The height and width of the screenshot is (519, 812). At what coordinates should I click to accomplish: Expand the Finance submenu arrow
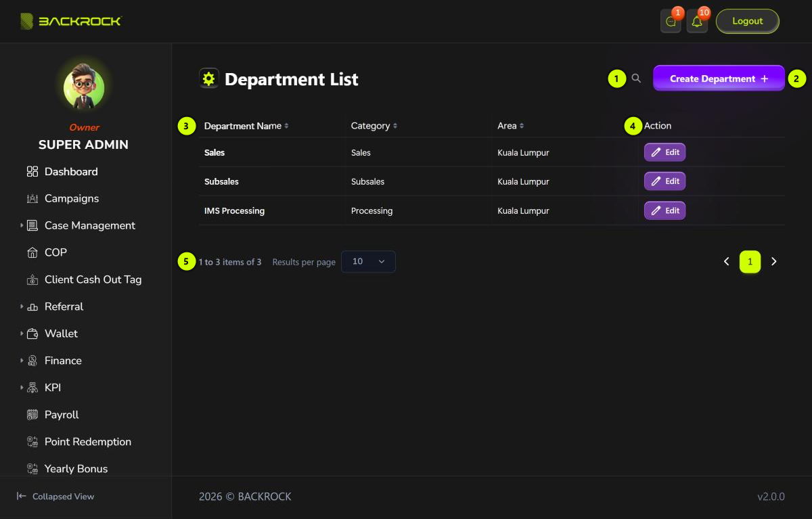(22, 361)
